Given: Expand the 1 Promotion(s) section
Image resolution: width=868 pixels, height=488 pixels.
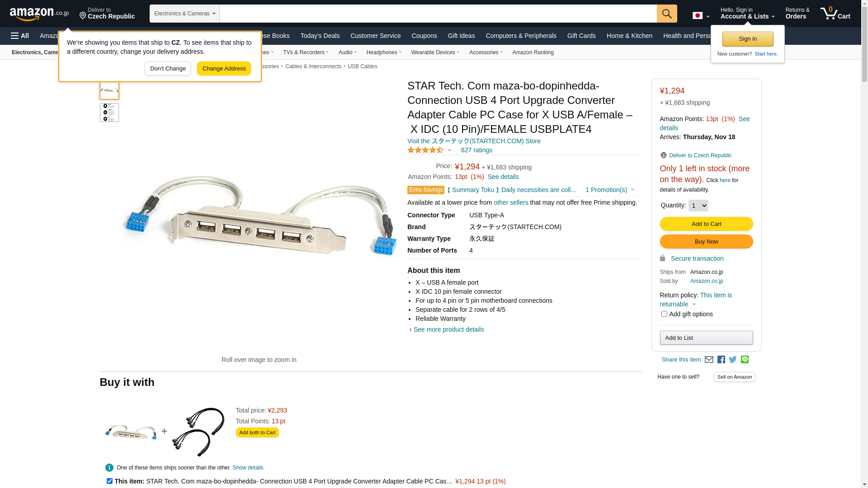Looking at the screenshot, I should pyautogui.click(x=610, y=190).
